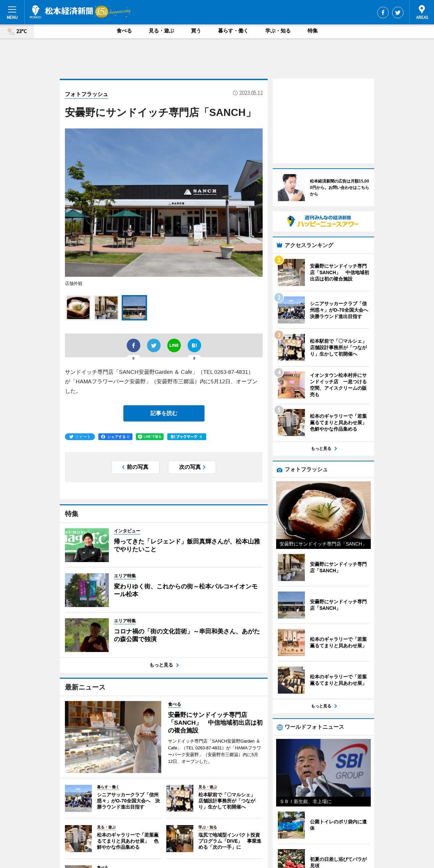Click the 23°C weather icon
The height and width of the screenshot is (868, 434).
[17, 31]
